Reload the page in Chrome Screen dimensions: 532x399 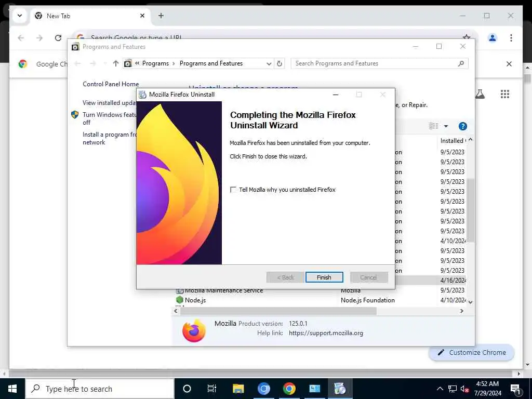coord(58,37)
